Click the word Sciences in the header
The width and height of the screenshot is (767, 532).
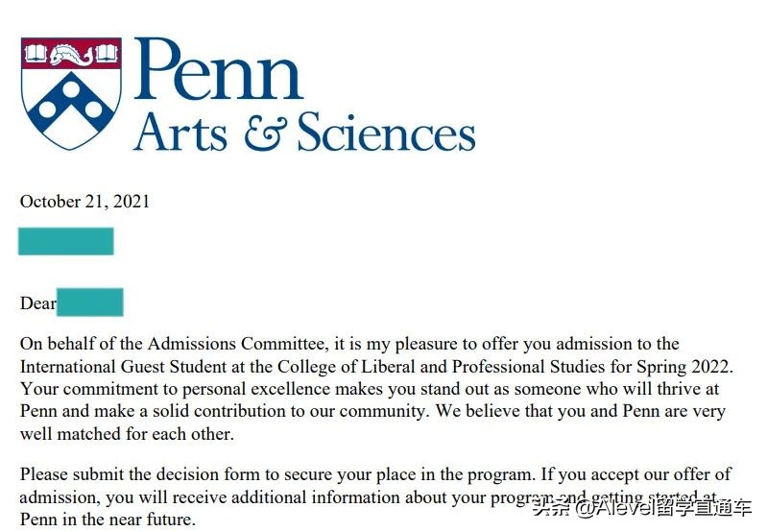(386, 133)
